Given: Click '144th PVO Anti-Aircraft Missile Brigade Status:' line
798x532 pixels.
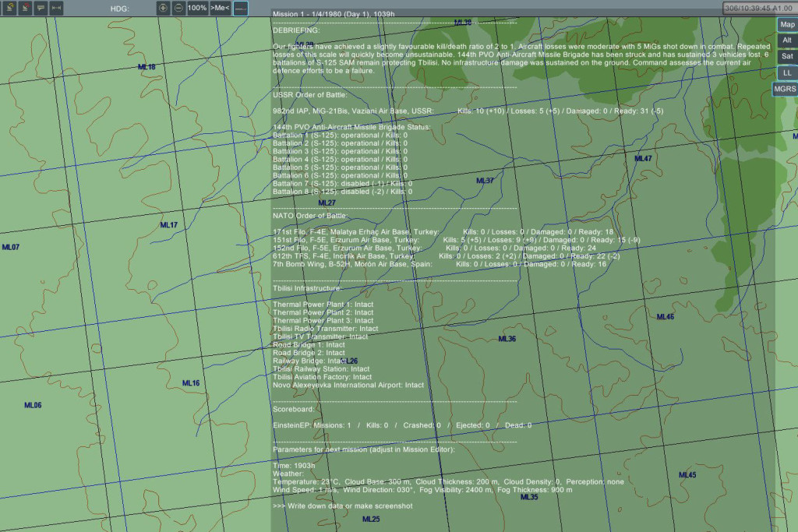Looking at the screenshot, I should pyautogui.click(x=351, y=127).
